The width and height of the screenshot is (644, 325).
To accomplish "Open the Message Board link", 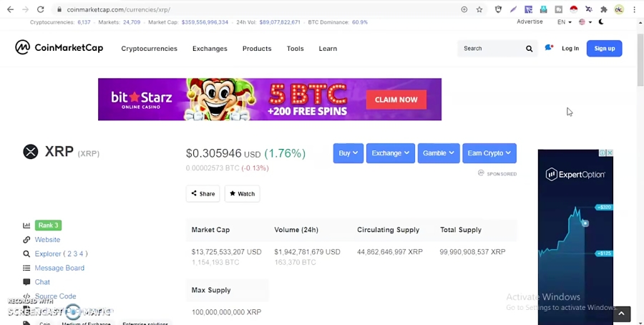I will click(x=59, y=268).
